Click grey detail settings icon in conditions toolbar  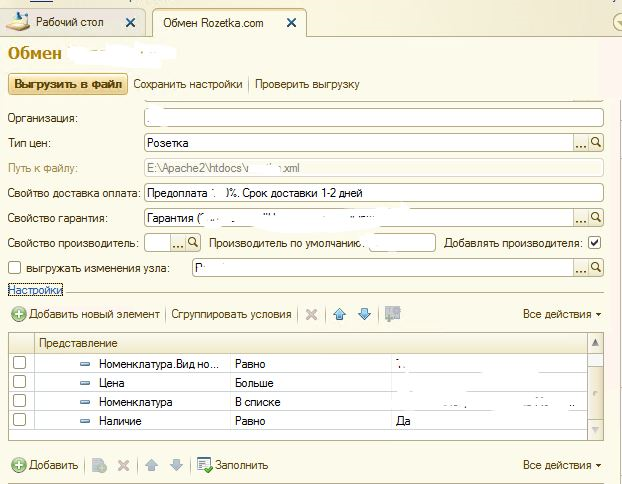tap(393, 314)
